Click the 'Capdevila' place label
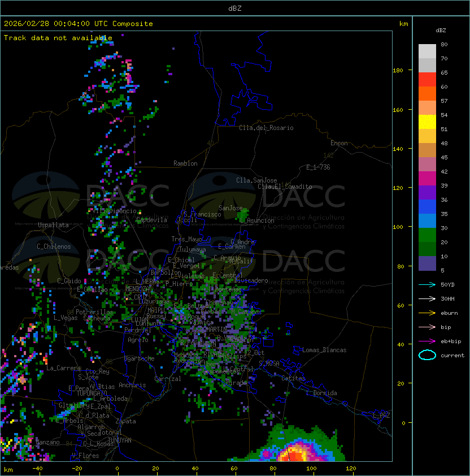 pyautogui.click(x=151, y=220)
